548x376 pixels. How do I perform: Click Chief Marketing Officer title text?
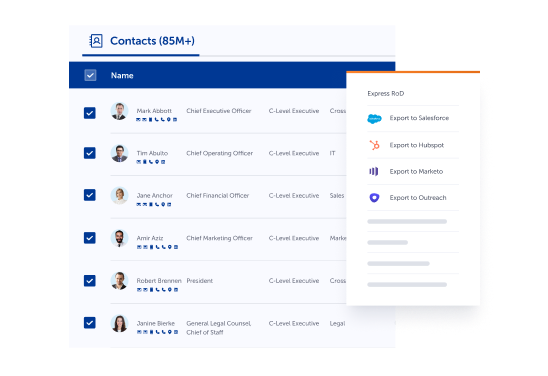(219, 238)
